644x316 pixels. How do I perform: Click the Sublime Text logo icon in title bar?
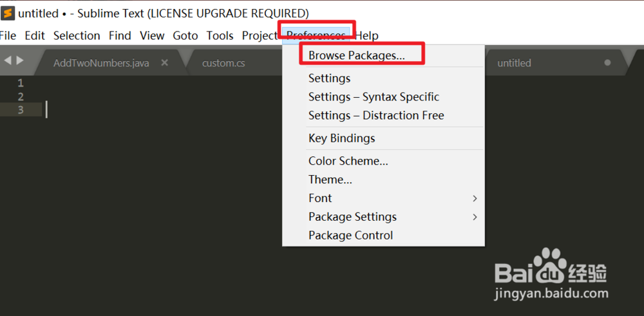[8, 13]
